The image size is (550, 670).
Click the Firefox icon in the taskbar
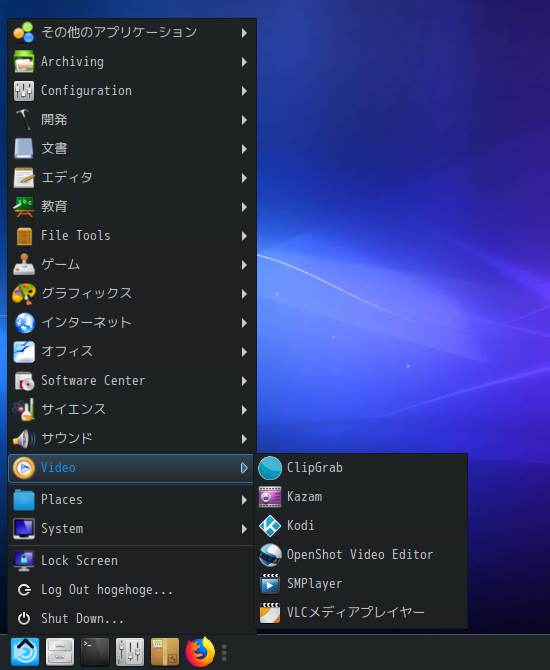tap(200, 652)
